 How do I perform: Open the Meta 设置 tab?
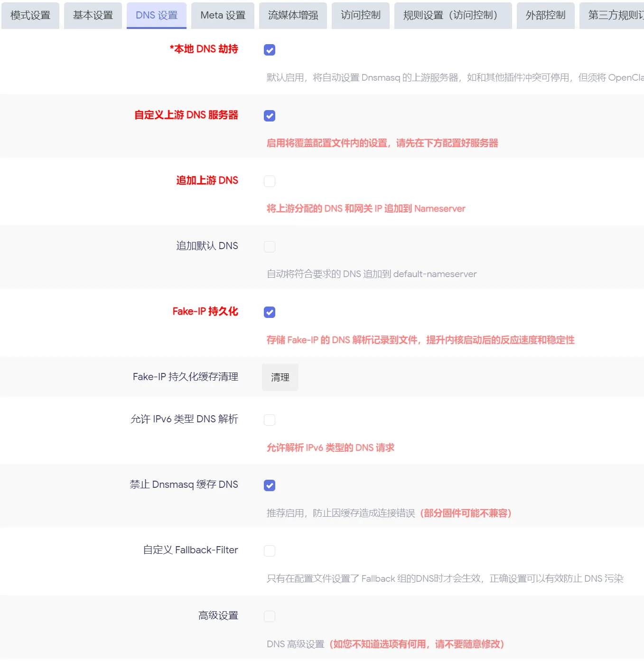(x=223, y=15)
